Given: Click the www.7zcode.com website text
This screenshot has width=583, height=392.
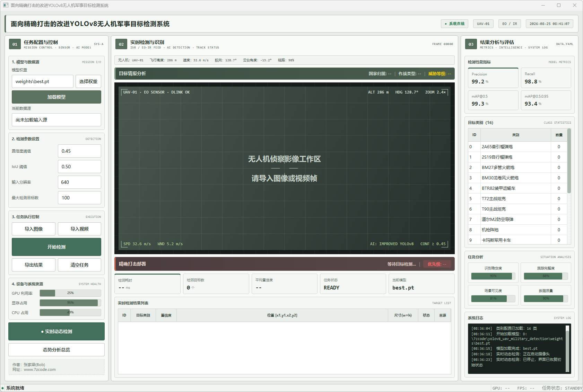Looking at the screenshot, I should [40, 369].
